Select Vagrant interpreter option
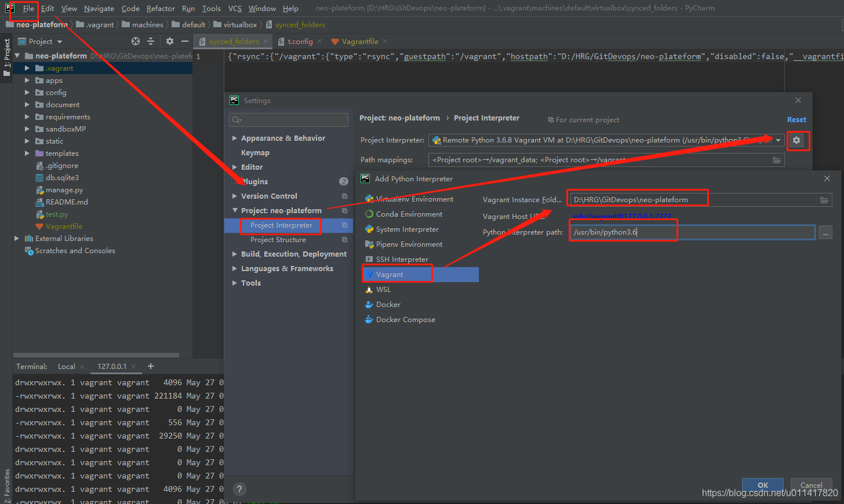Image resolution: width=844 pixels, height=504 pixels. (x=420, y=275)
